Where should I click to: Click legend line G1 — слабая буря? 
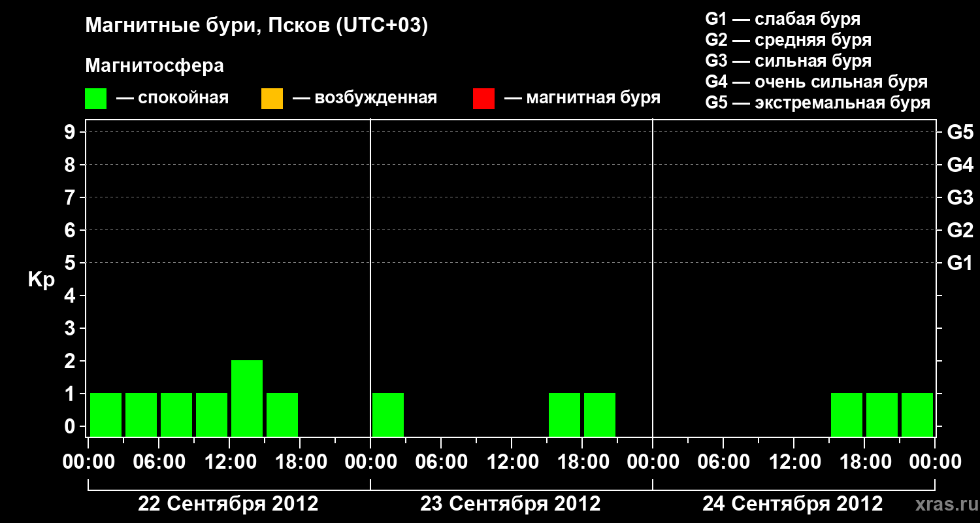point(783,18)
